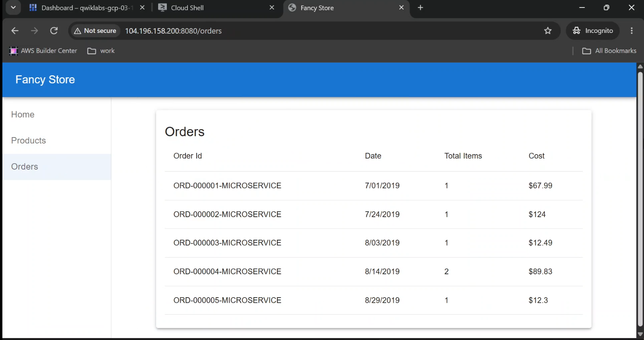Open a new browser tab

[420, 8]
